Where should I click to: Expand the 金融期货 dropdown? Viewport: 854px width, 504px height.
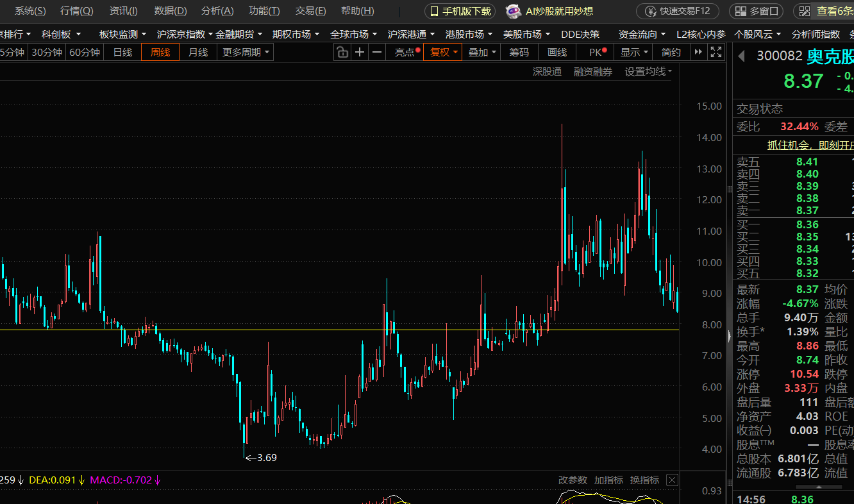click(239, 34)
